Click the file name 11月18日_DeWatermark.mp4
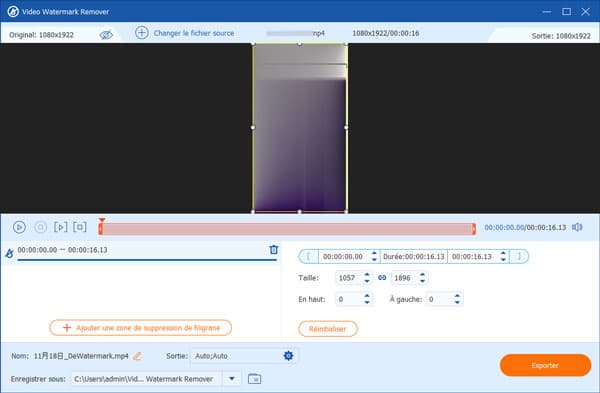The image size is (600, 393). [81, 356]
